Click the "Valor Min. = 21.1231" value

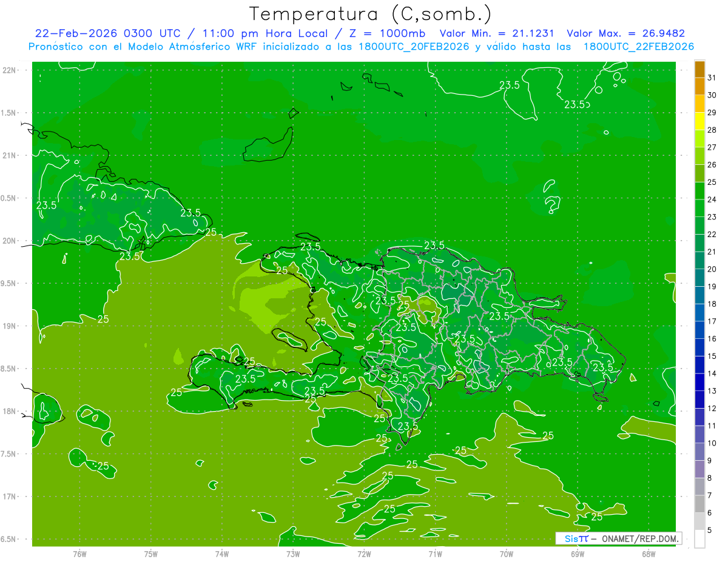click(x=497, y=33)
